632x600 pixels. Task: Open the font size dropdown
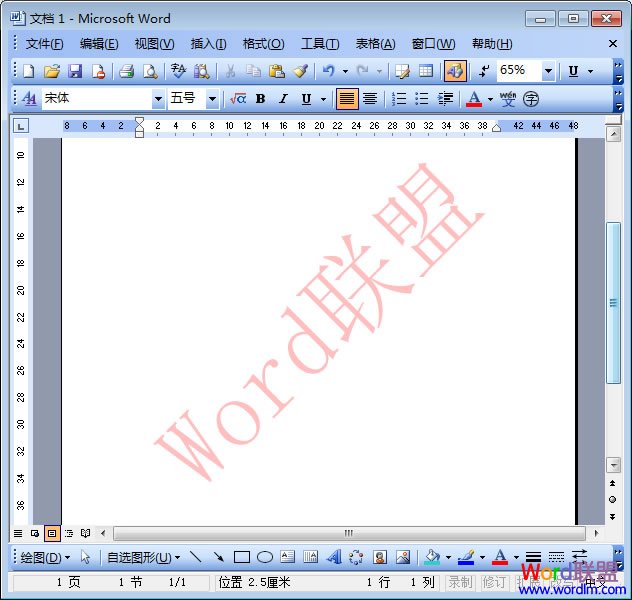coord(212,99)
